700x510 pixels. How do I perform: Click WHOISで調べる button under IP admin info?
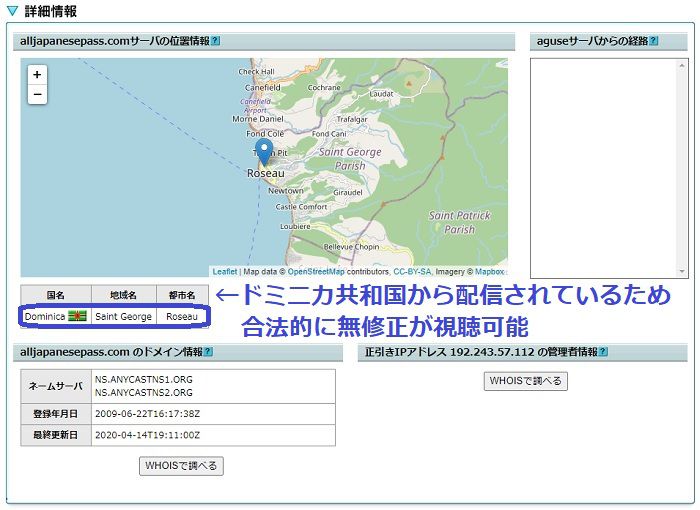coord(526,381)
